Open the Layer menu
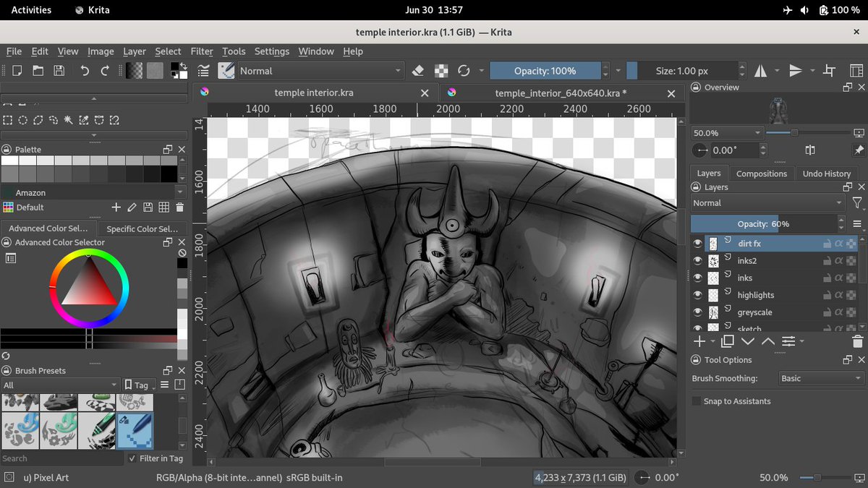Viewport: 868px width, 488px height. 134,51
